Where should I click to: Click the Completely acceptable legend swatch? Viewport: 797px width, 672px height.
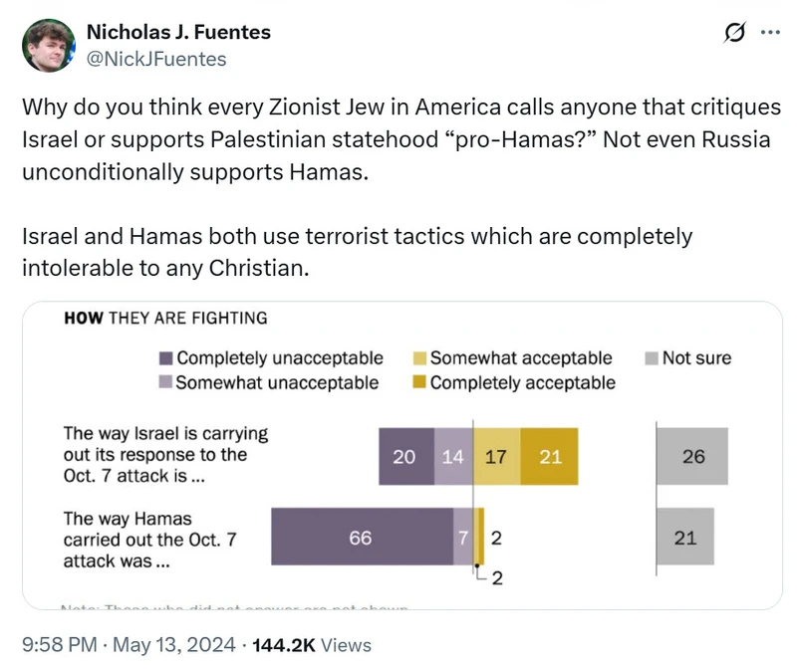pos(420,382)
